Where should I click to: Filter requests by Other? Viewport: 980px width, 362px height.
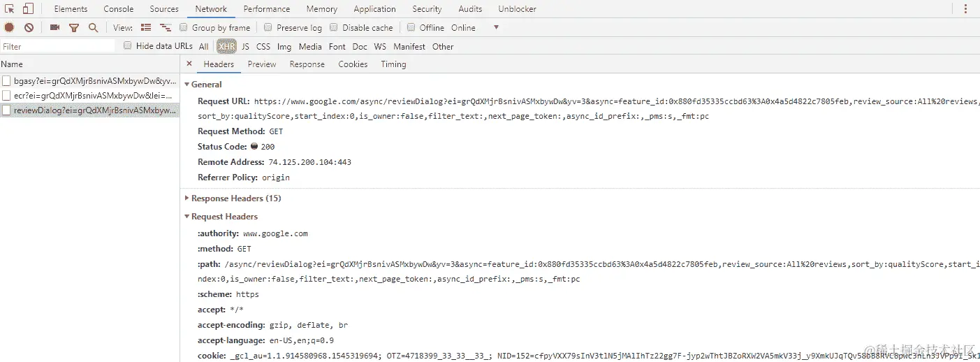(x=443, y=47)
